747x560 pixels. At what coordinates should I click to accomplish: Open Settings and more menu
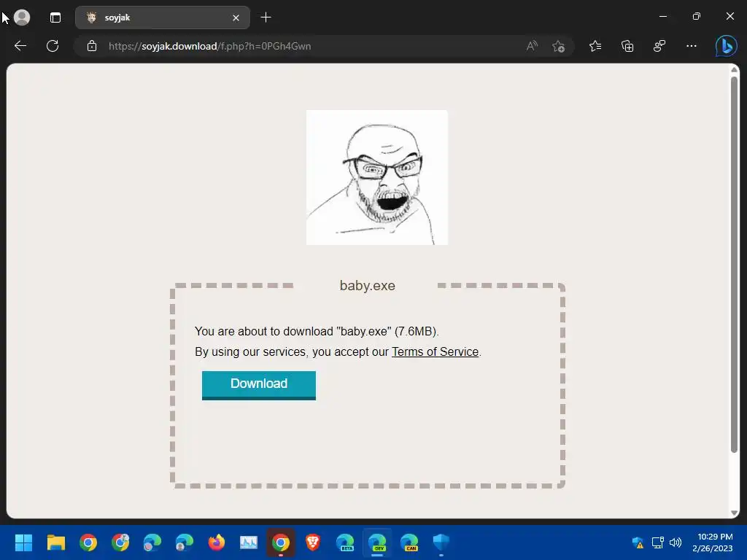point(692,46)
